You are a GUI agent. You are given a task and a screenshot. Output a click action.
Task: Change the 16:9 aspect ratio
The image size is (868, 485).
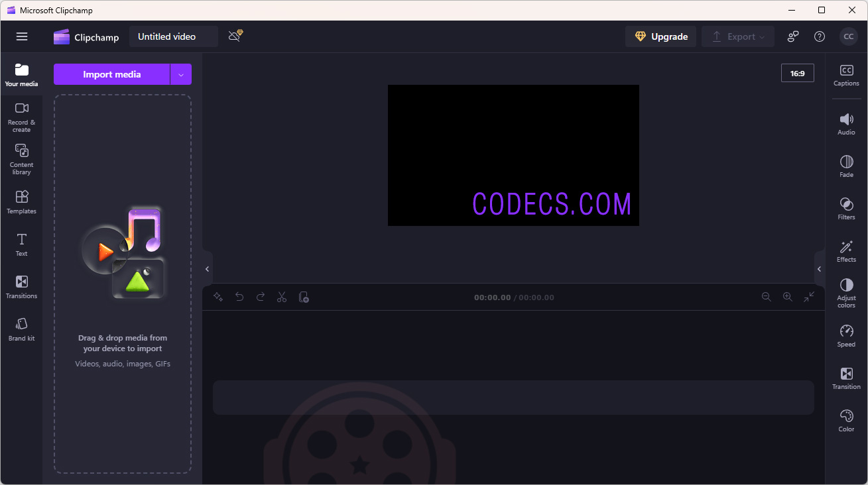[x=798, y=74]
